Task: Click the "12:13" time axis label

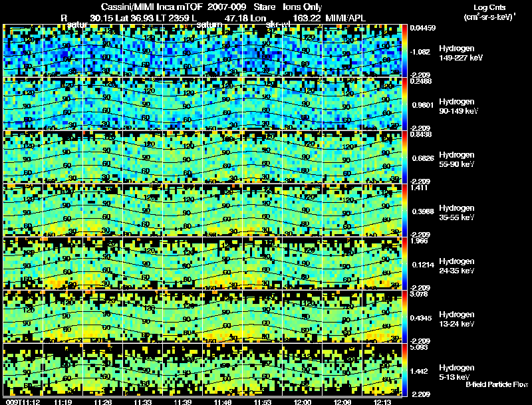Action: [382, 402]
